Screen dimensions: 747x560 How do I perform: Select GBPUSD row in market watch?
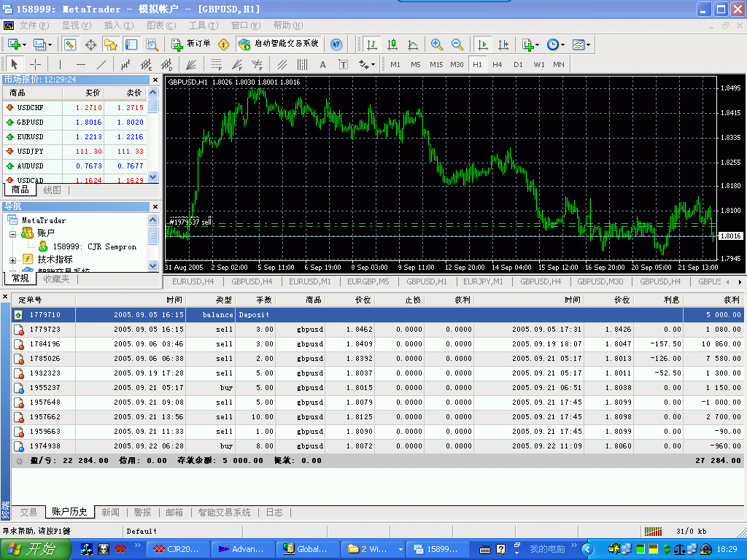[31, 122]
